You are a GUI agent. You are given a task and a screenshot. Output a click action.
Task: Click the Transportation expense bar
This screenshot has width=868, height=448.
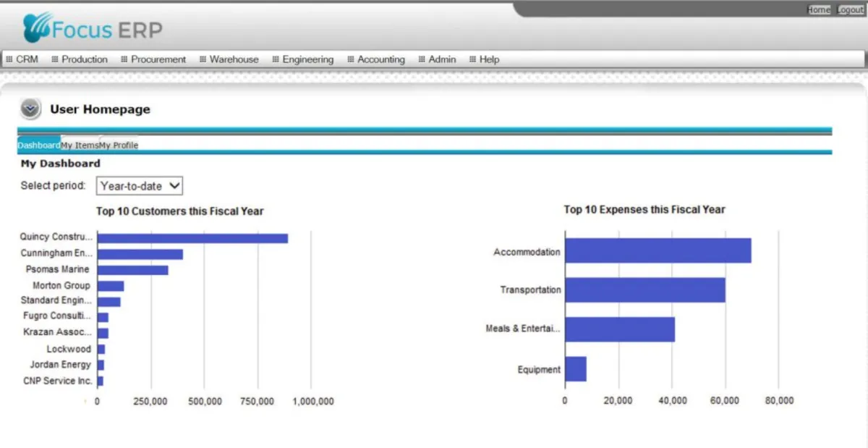coord(645,289)
